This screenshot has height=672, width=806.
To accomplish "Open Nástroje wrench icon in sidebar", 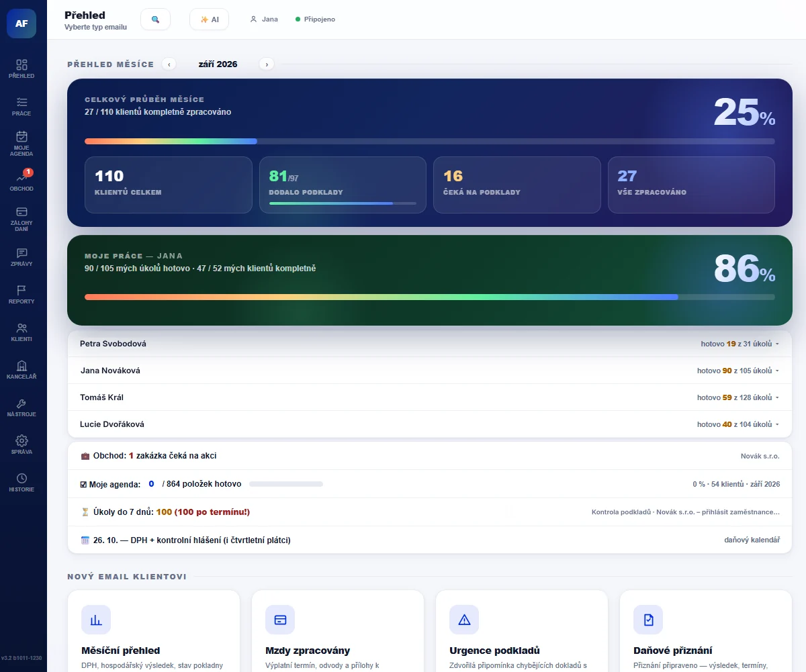I will [x=21, y=403].
